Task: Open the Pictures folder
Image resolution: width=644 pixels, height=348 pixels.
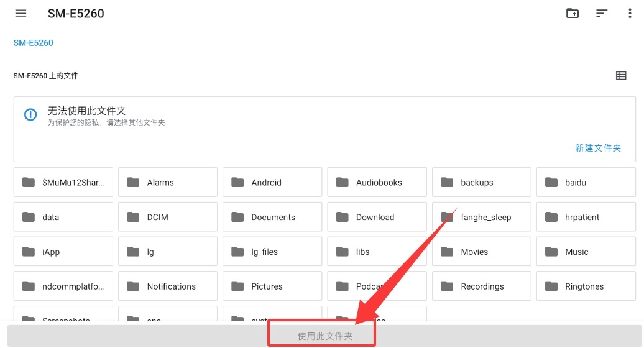Action: [x=272, y=286]
